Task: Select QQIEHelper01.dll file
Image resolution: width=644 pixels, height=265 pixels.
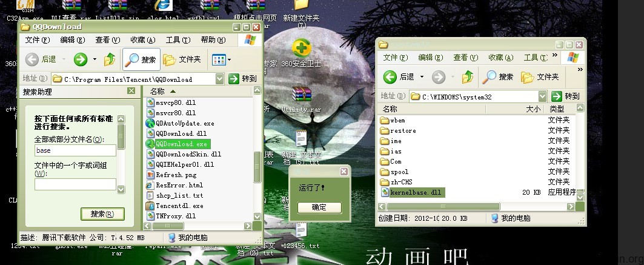Action: pyautogui.click(x=181, y=164)
